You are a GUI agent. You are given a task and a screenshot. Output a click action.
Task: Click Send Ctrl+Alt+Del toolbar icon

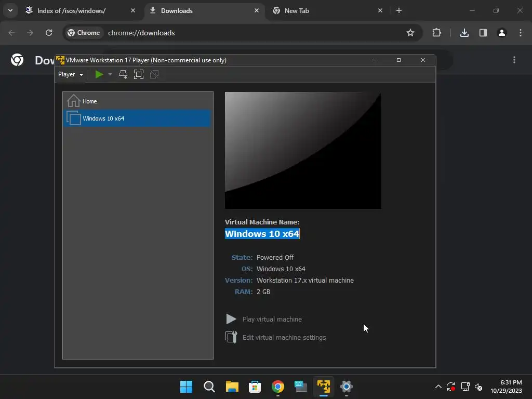[123, 74]
